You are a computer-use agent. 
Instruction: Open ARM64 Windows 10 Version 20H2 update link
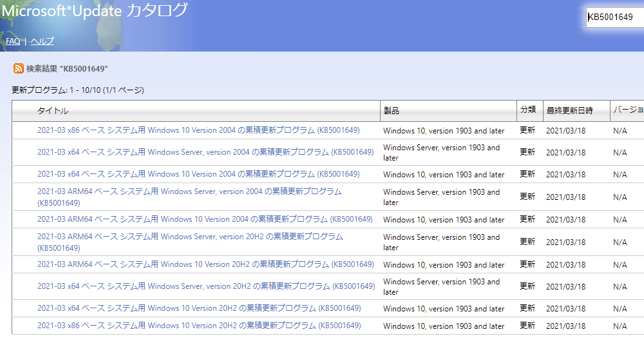point(206,264)
